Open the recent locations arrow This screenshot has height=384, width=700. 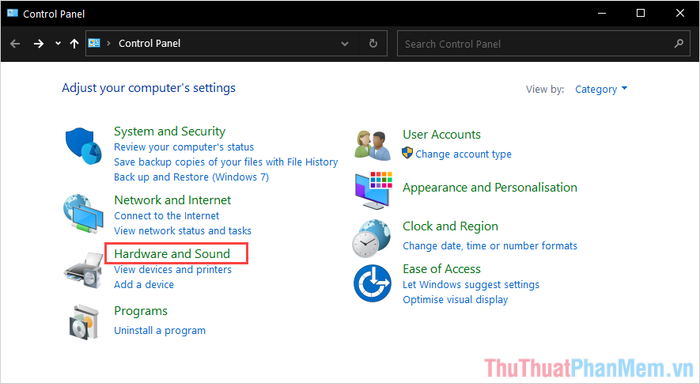pyautogui.click(x=58, y=43)
